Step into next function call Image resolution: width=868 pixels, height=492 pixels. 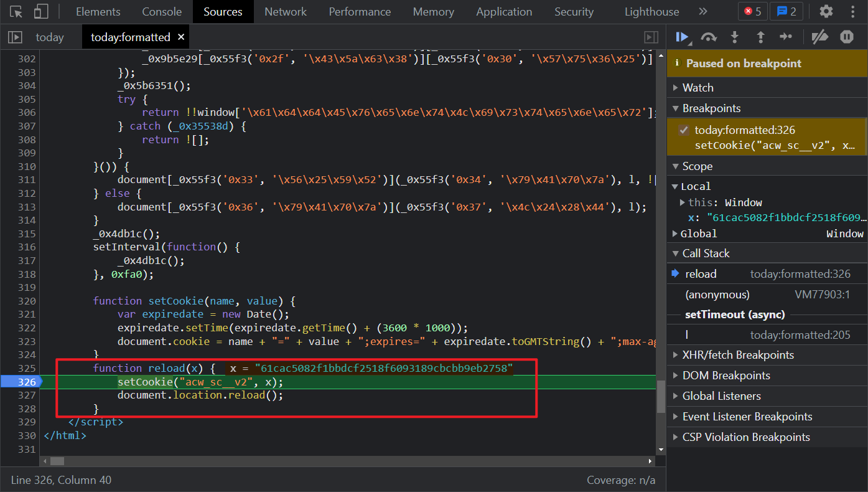(x=734, y=37)
